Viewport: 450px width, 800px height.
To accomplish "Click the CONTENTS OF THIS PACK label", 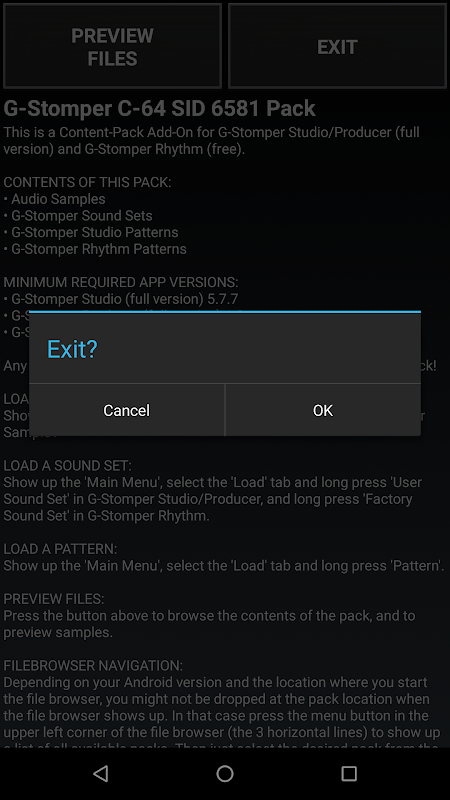I will 87,182.
